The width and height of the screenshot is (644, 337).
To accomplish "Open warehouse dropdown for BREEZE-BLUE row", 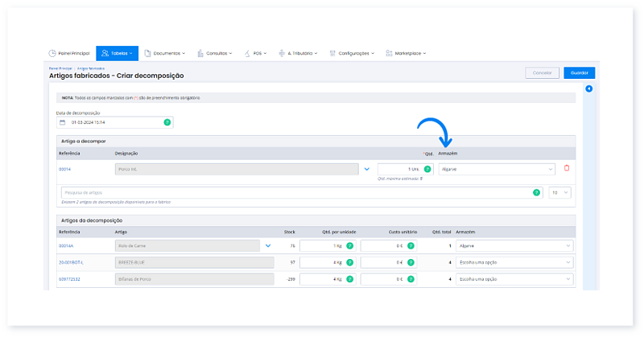I will tap(514, 262).
